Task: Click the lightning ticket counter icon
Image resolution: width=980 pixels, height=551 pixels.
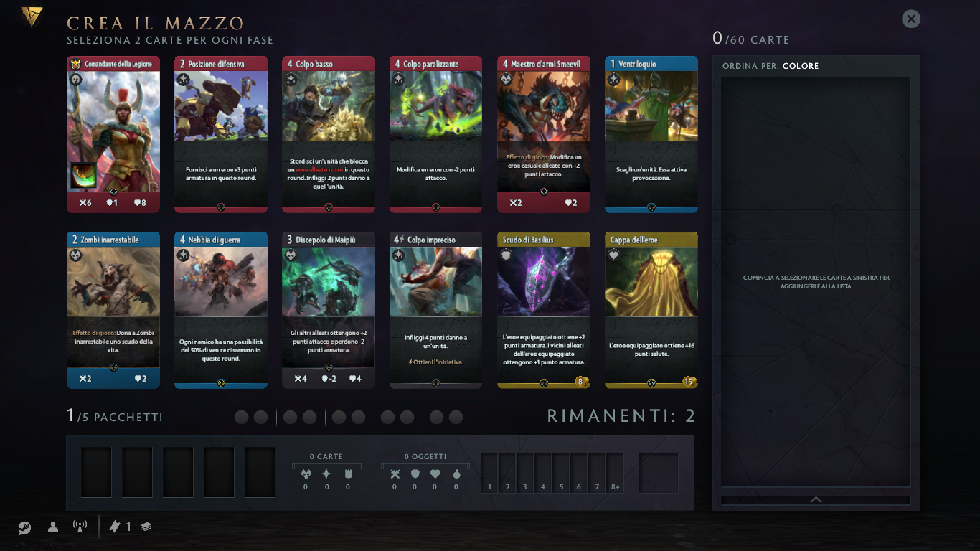Action: [115, 527]
